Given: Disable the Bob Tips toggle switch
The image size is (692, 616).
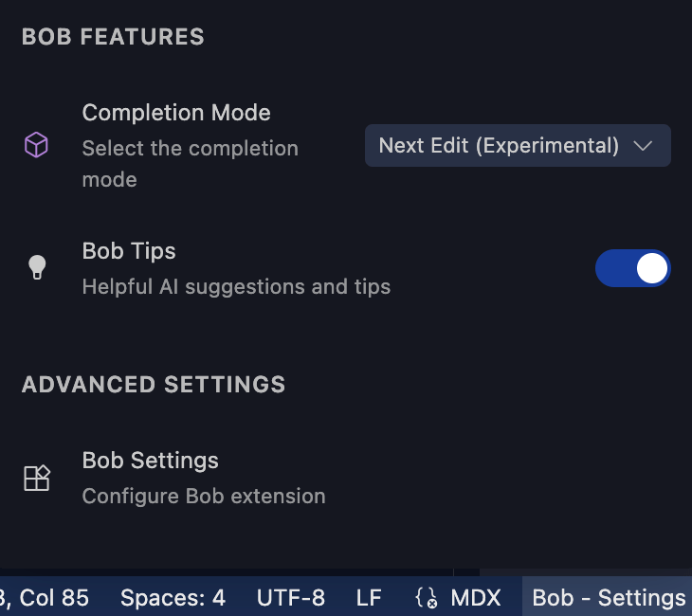Looking at the screenshot, I should (x=632, y=268).
